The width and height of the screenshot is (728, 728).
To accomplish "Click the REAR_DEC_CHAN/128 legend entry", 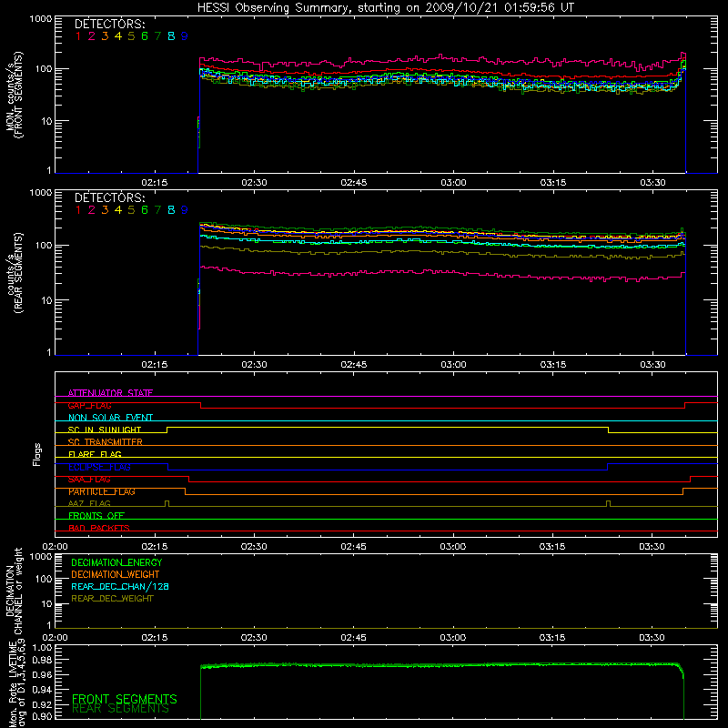I will coord(120,586).
